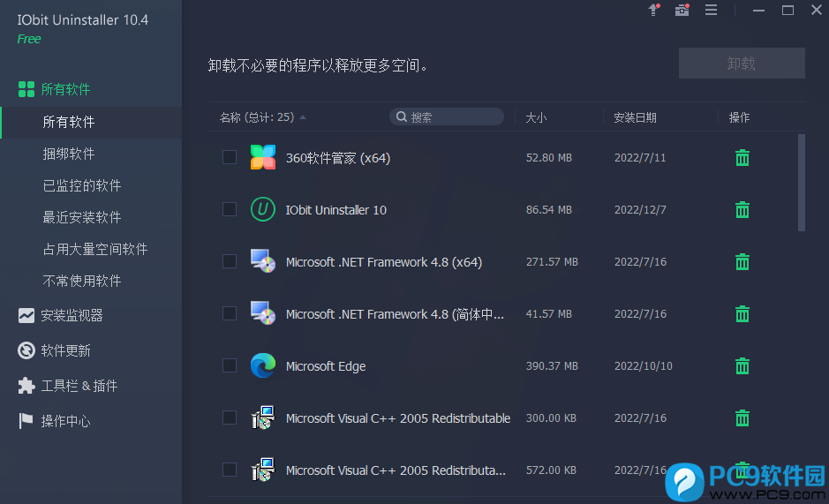This screenshot has height=504, width=829.
Task: Select checkbox for .NET Framework 4.8 (x64)
Action: point(230,261)
